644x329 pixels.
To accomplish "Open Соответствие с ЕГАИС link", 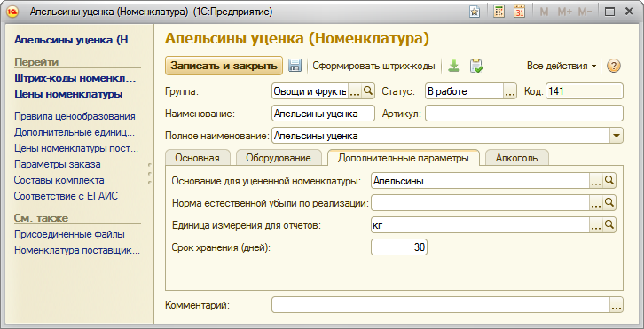I will [x=66, y=196].
